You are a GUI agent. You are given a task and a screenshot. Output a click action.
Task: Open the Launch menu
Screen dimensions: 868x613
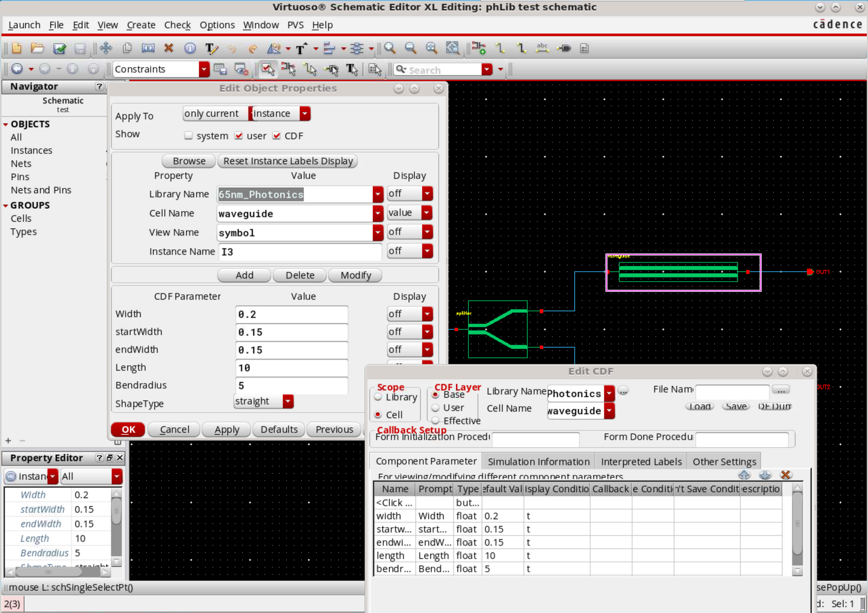pyautogui.click(x=24, y=25)
